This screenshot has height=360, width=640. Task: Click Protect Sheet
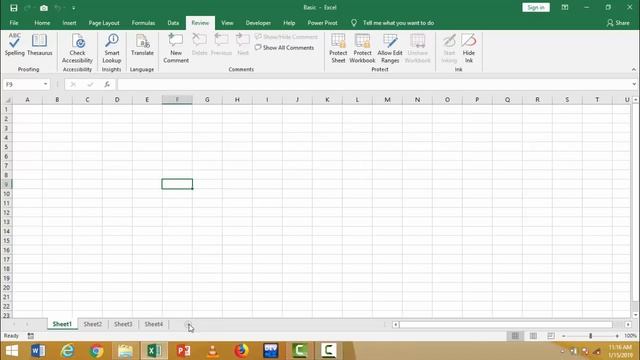[338, 48]
